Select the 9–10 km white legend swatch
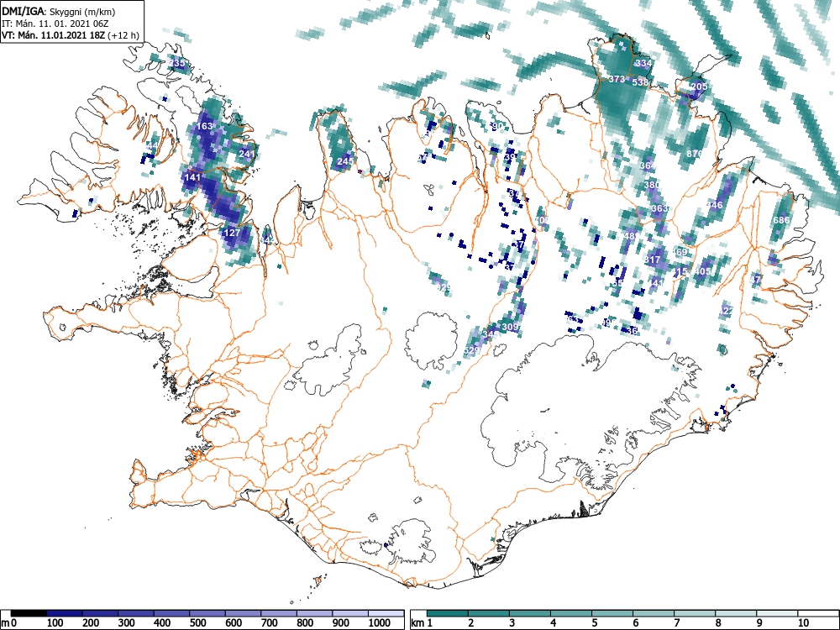 [777, 612]
